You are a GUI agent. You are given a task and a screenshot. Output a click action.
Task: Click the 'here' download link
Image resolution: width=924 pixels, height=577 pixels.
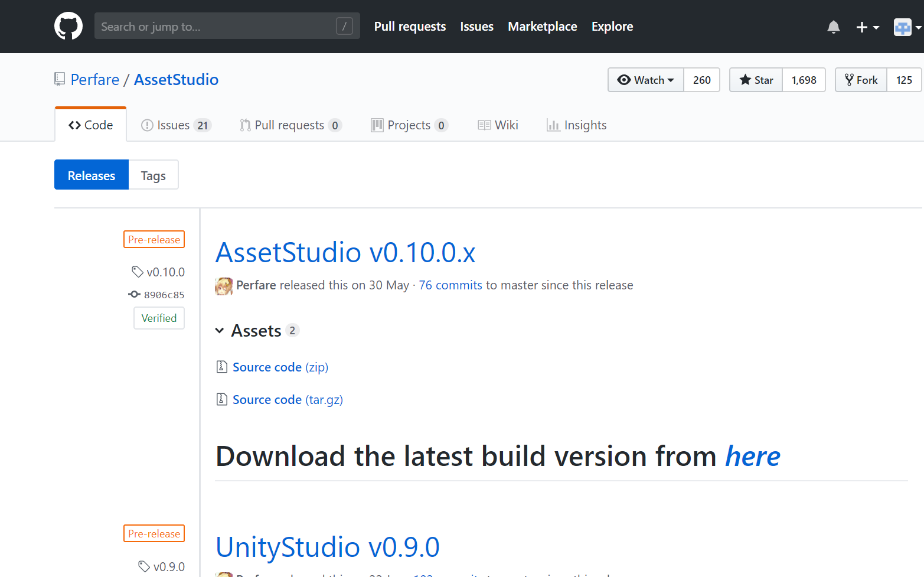tap(752, 457)
